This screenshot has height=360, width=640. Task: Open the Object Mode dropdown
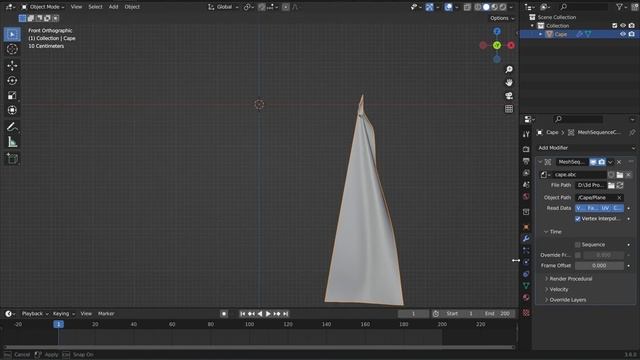point(42,7)
